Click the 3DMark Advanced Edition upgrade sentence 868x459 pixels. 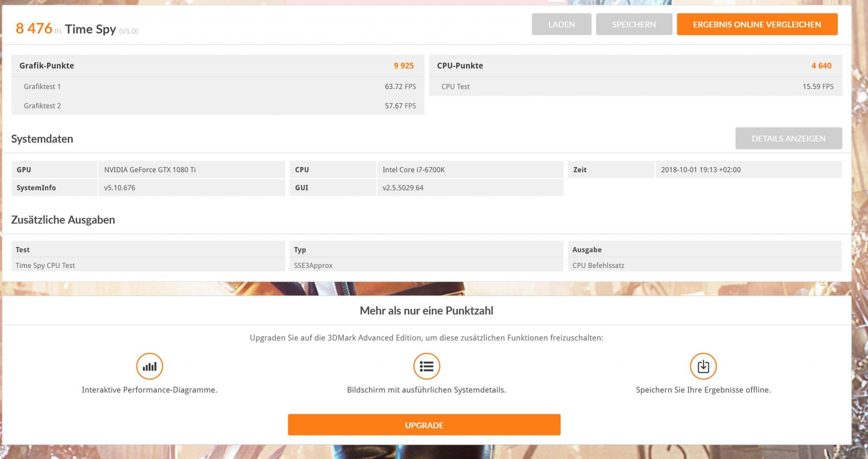tap(426, 338)
